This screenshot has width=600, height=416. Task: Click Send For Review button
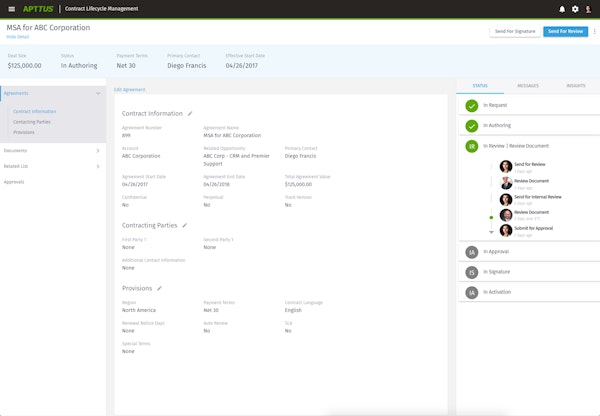tap(565, 31)
